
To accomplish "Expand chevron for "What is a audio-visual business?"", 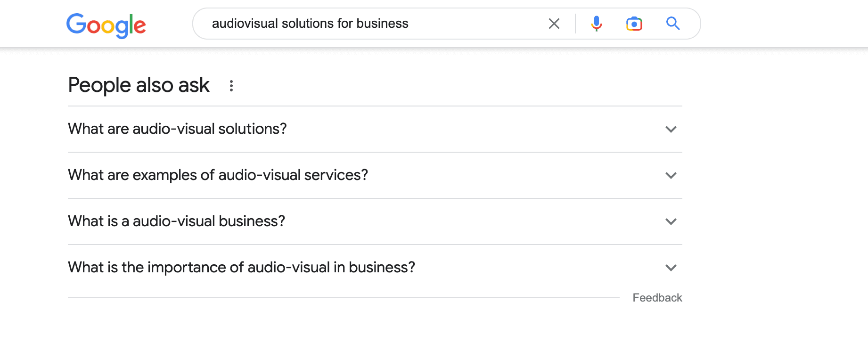I will [671, 221].
